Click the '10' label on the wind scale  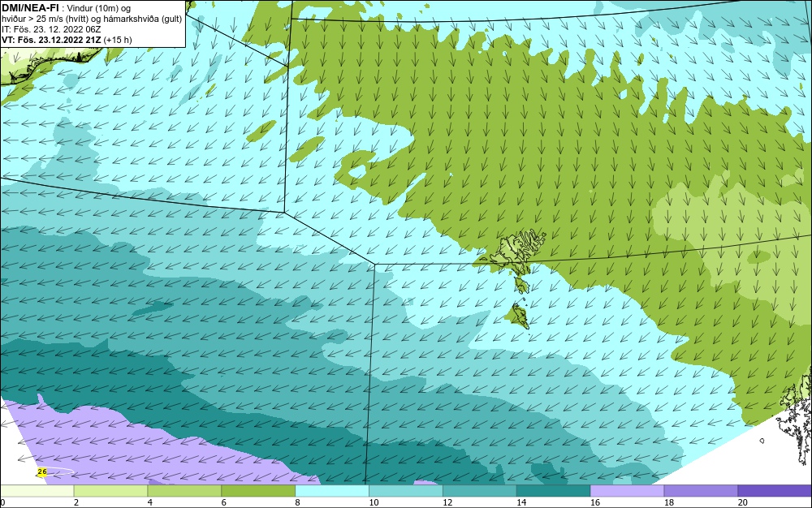tap(374, 502)
